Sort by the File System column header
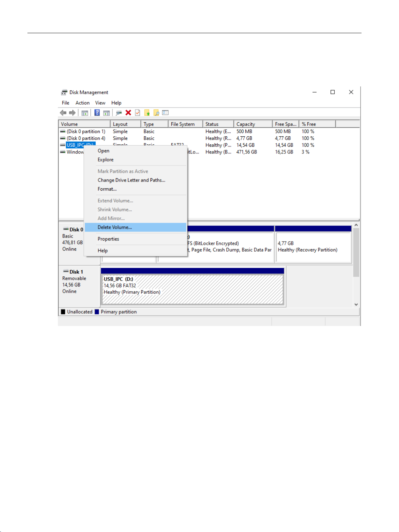 click(x=185, y=124)
